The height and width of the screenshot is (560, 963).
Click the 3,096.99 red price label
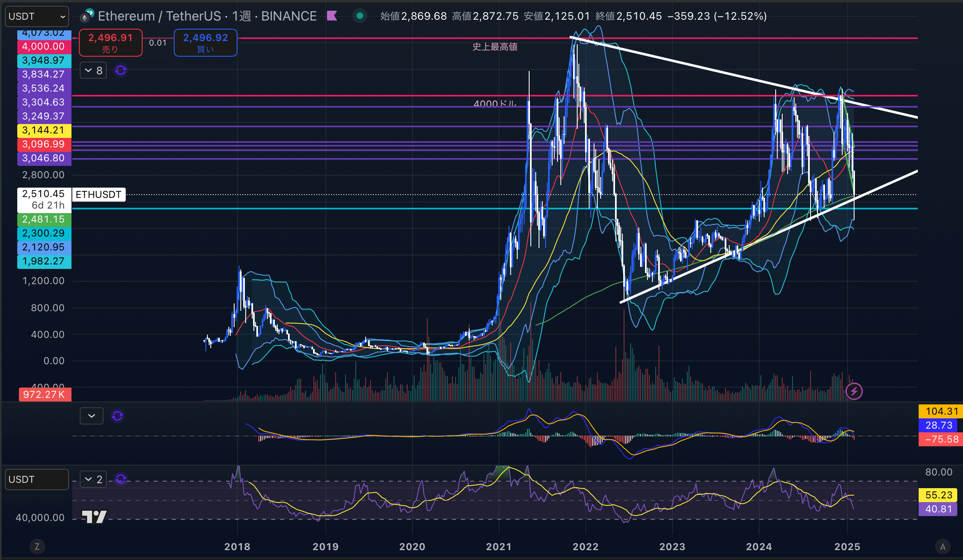pos(44,144)
